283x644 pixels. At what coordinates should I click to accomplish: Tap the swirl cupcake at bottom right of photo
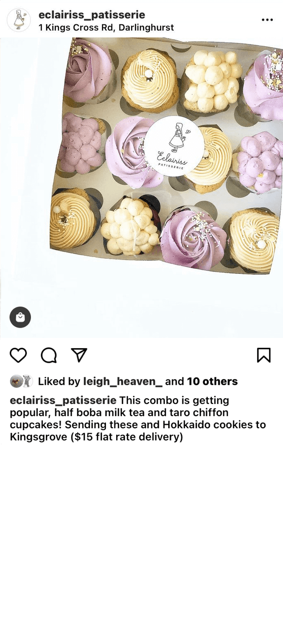[253, 240]
